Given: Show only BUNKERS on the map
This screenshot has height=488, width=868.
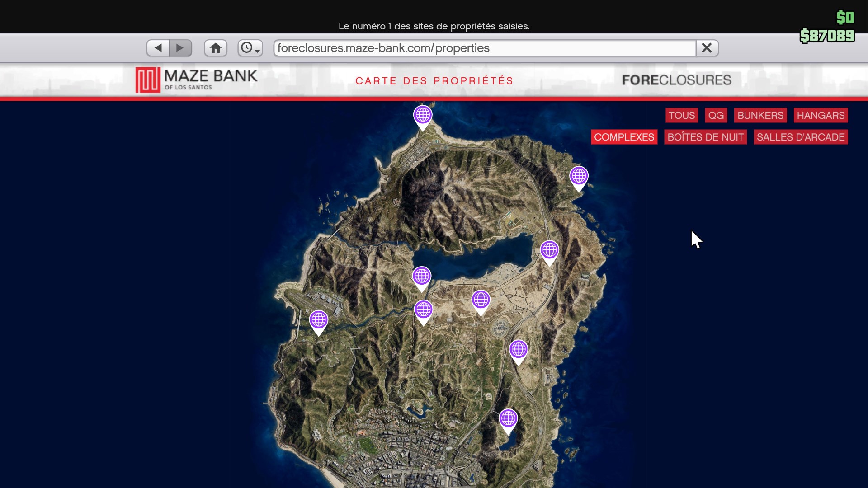Looking at the screenshot, I should pos(760,115).
